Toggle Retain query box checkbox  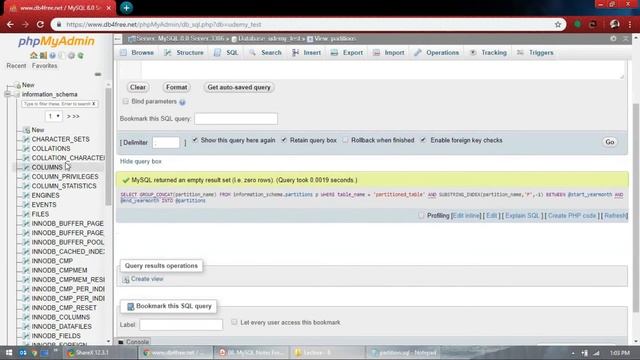click(284, 140)
